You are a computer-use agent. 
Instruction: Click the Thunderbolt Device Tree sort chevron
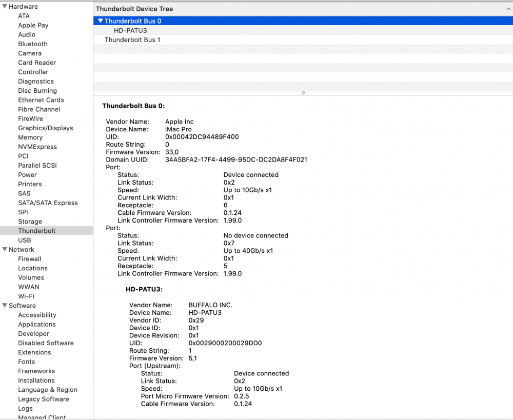point(508,9)
